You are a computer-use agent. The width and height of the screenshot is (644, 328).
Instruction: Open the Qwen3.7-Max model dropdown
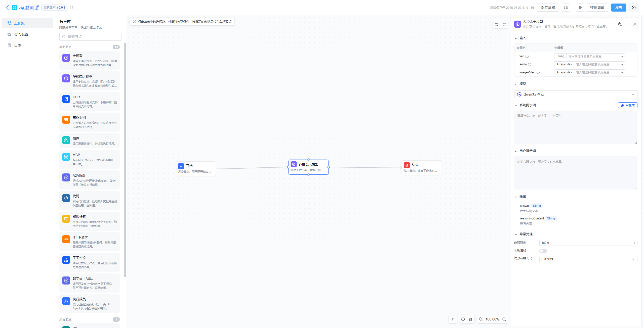(576, 94)
